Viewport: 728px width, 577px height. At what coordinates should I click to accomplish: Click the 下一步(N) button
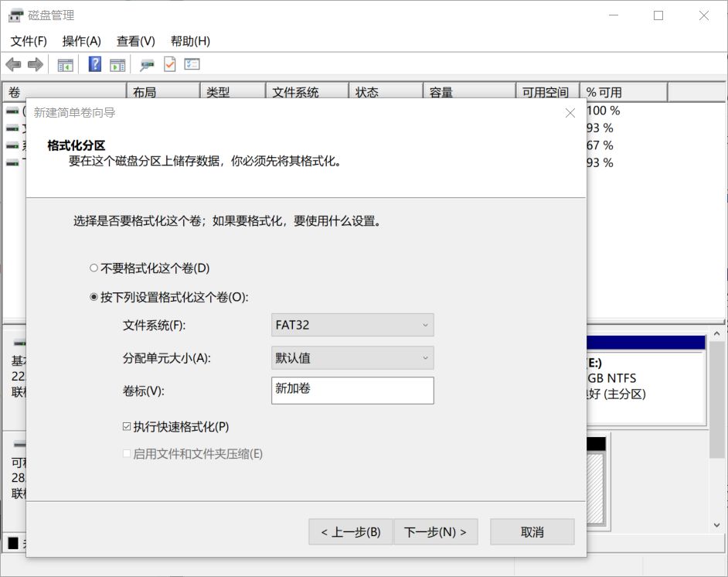435,531
